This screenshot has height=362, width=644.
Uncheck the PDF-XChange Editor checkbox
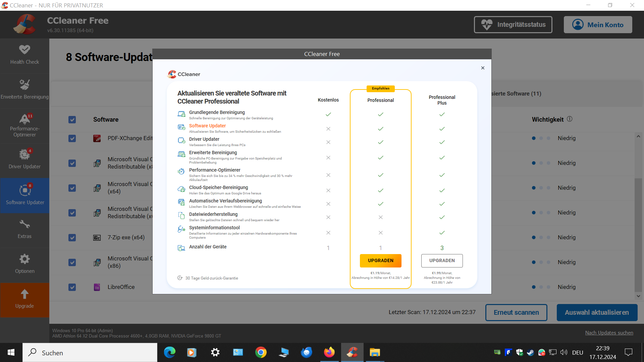[72, 138]
